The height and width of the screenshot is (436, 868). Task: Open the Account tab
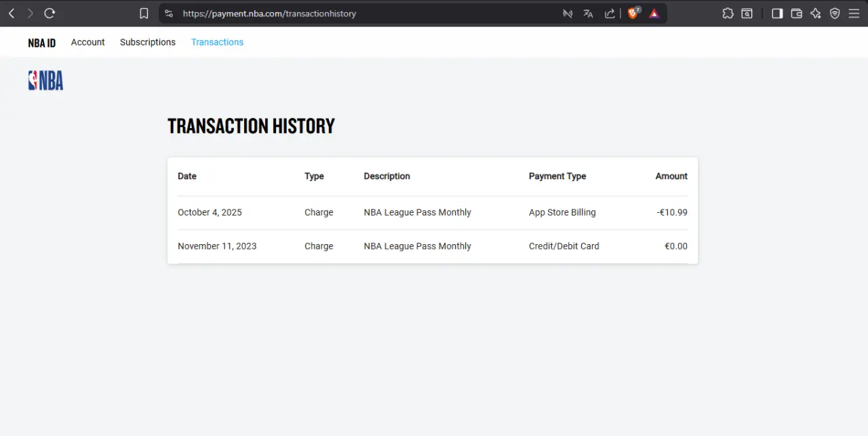pyautogui.click(x=88, y=42)
